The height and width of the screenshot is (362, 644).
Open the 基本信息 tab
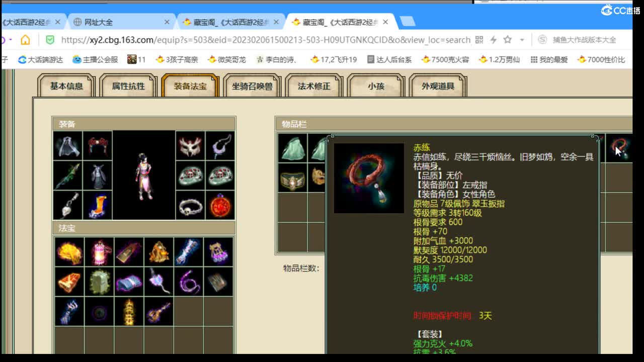pos(66,86)
